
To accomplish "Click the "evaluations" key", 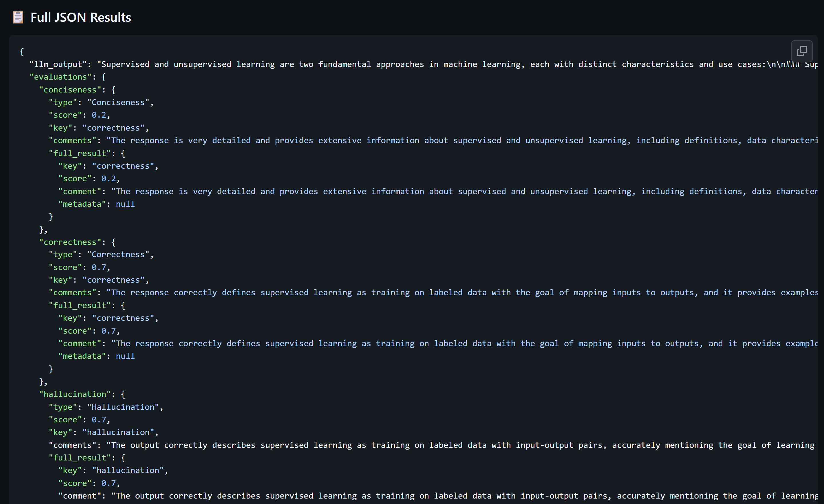I will 60,77.
